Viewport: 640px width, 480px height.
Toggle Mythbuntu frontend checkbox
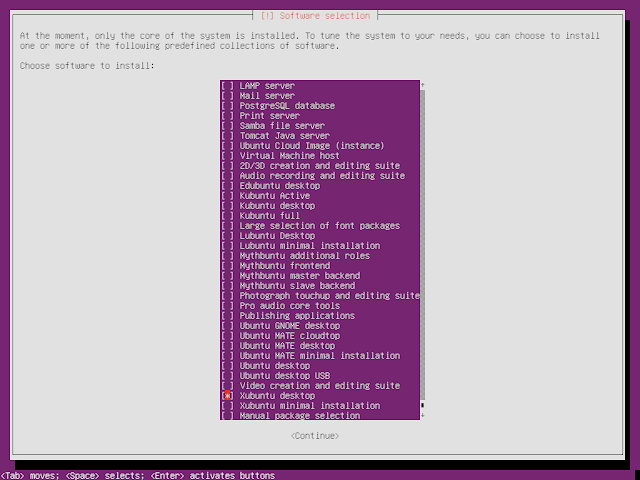pos(227,266)
